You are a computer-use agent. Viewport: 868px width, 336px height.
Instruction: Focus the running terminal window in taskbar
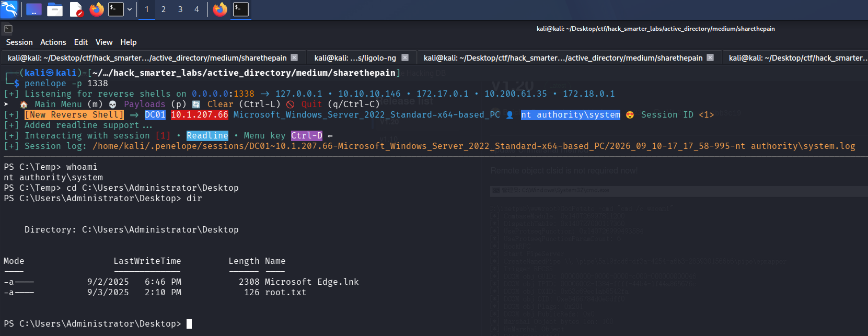(x=241, y=9)
